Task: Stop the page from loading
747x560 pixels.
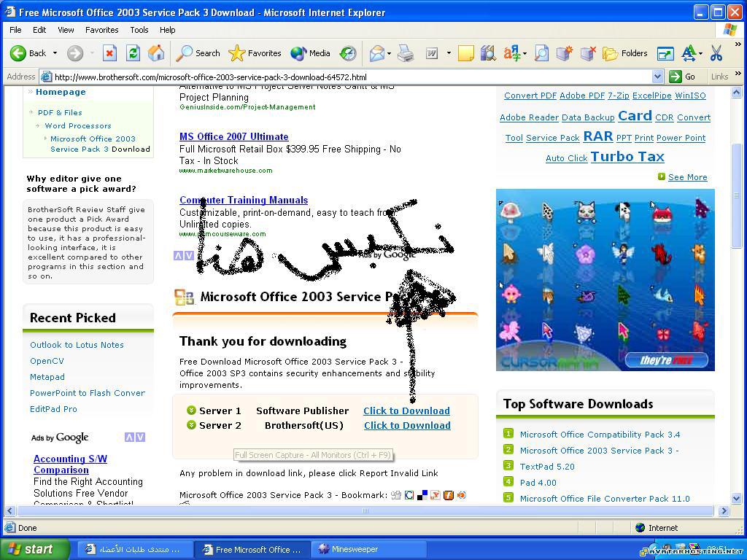Action: [x=109, y=53]
